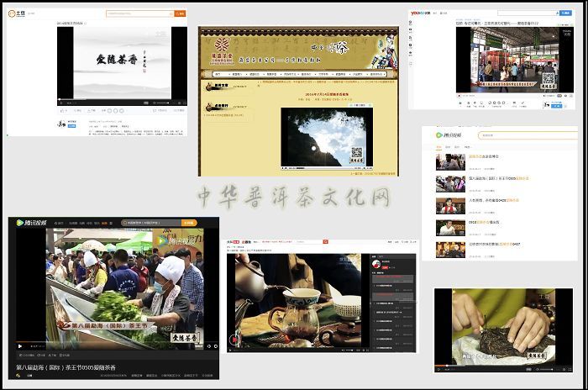Viewport: 588px width, 390px height.
Task: Open the first video thumbnail in Tencent list
Action: point(449,161)
